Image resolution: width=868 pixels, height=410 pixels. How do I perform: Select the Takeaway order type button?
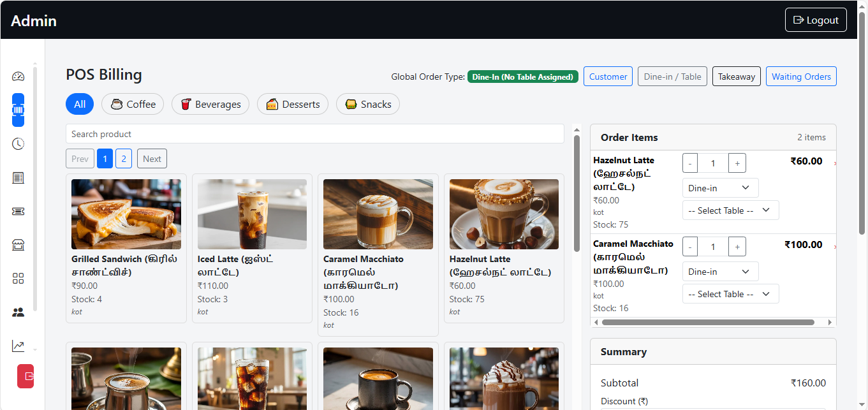(736, 77)
